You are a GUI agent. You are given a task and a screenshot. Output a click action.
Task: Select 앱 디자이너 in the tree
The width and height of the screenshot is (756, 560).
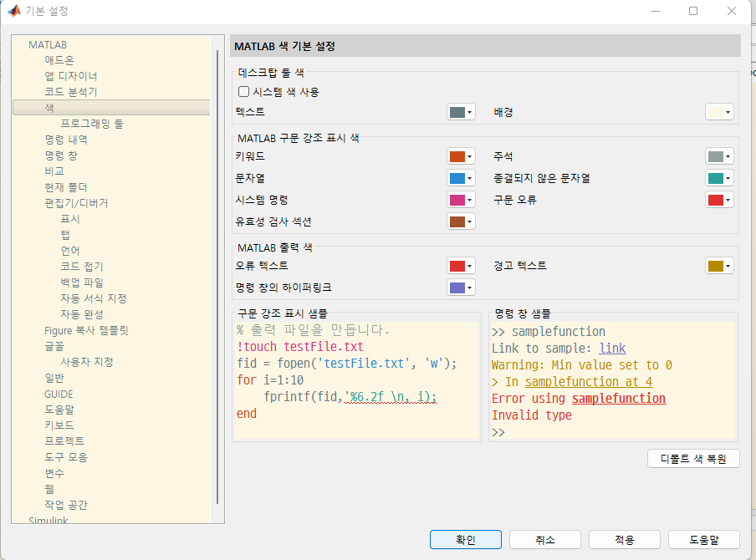(71, 76)
